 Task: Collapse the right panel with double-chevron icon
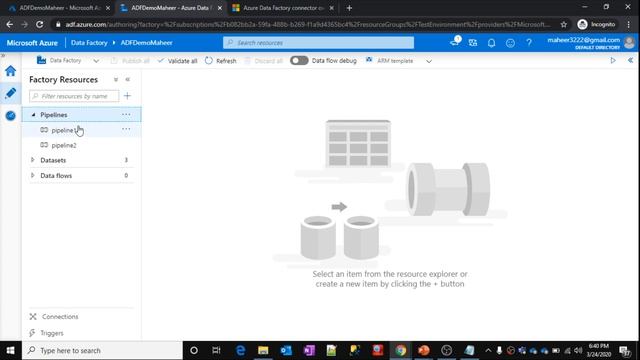click(x=630, y=60)
